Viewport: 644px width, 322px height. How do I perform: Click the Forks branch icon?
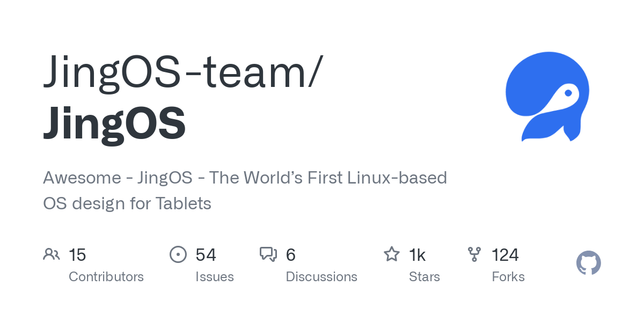(474, 254)
